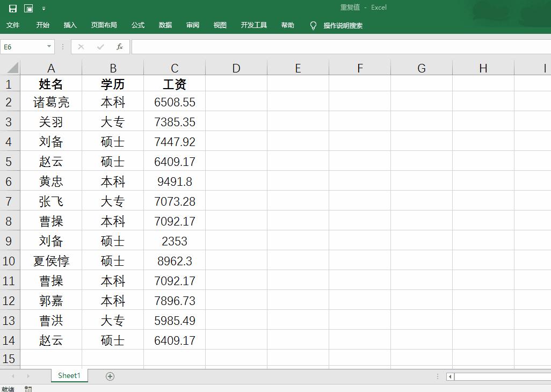
Task: Click the horizontal scrollbar at the bottom
Action: (x=499, y=378)
